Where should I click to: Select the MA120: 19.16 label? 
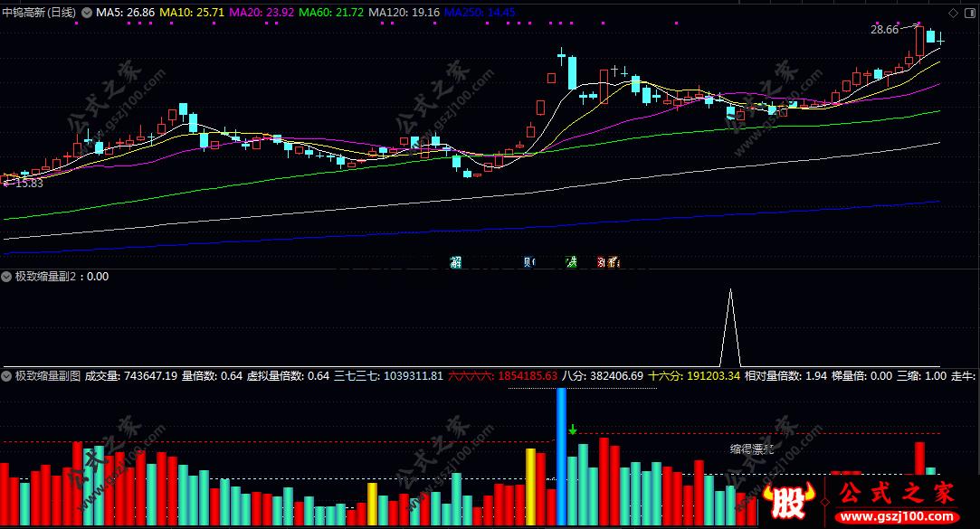404,13
